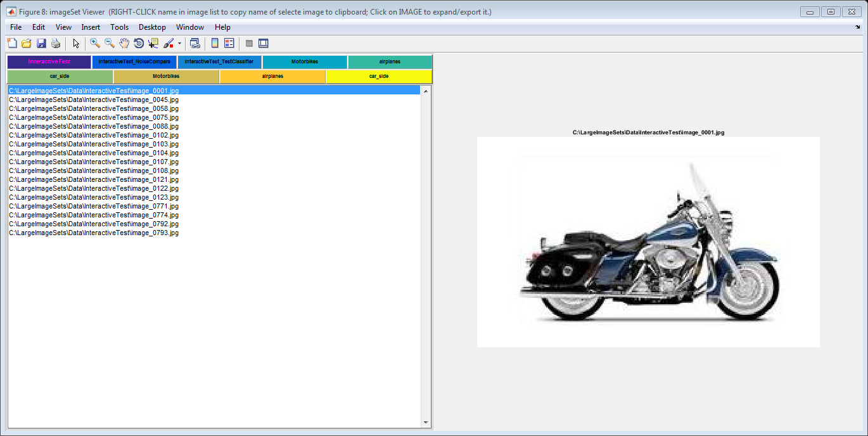Image resolution: width=868 pixels, height=436 pixels.
Task: Switch to InteractiveTest_NoiseCompare image set
Action: [x=134, y=62]
